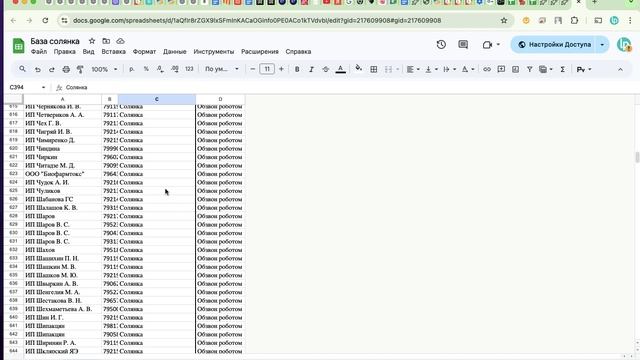640x360 pixels.
Task: Undo the last action
Action: point(38,69)
